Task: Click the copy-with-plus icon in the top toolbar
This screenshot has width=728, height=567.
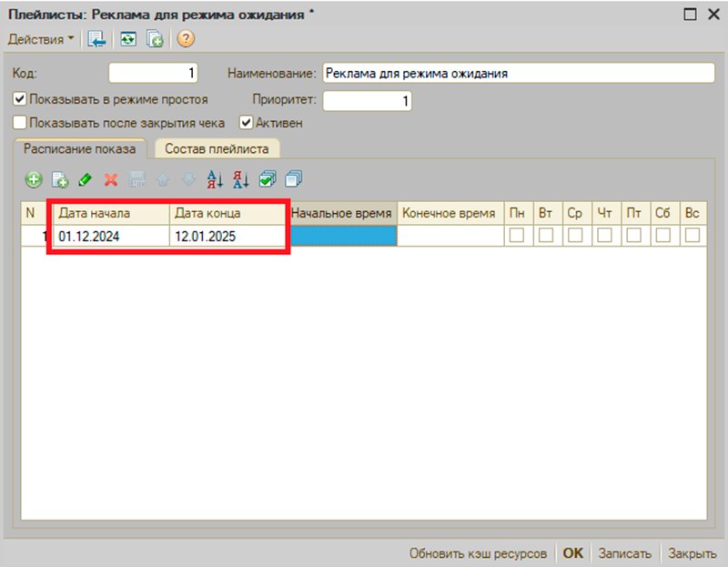Action: pos(155,39)
